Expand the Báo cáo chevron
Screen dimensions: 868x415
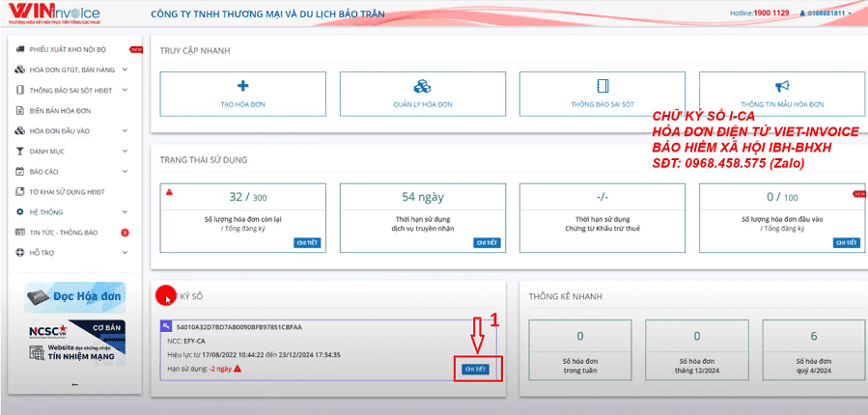(x=125, y=172)
